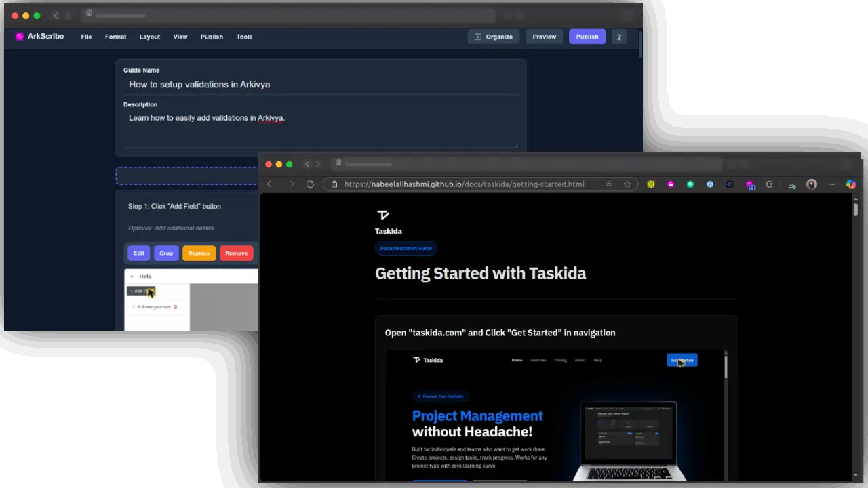Open the Format menu in ArkScribe
The image size is (868, 488).
[115, 37]
